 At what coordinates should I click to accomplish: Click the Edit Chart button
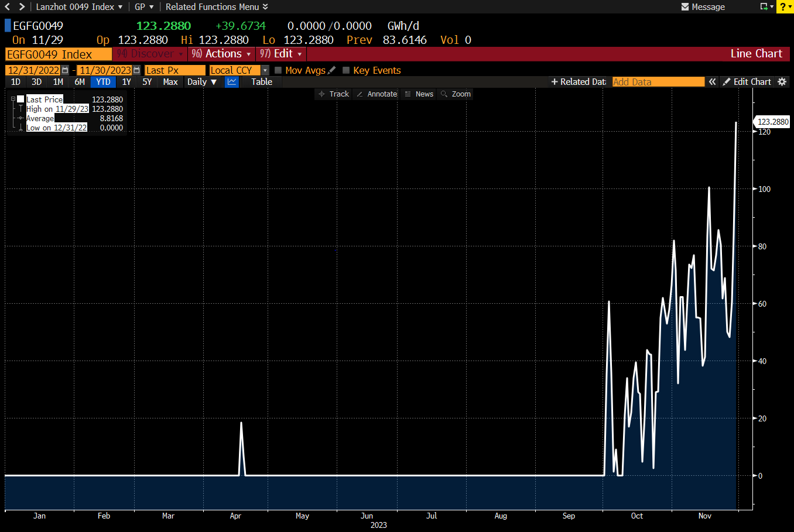point(747,82)
